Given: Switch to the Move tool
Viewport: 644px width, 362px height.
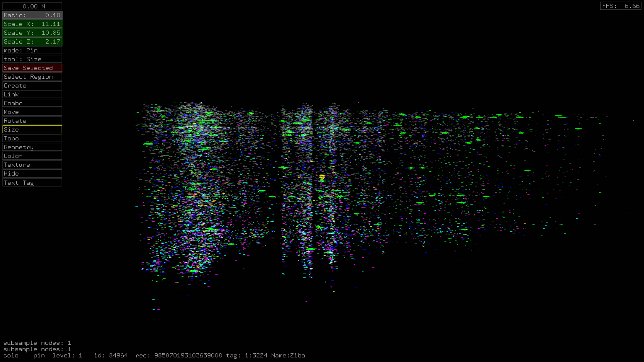Looking at the screenshot, I should [x=32, y=112].
